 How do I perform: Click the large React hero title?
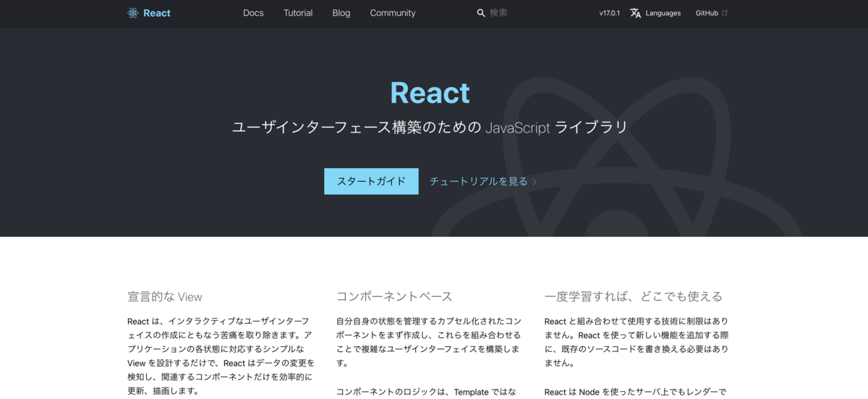pos(430,93)
